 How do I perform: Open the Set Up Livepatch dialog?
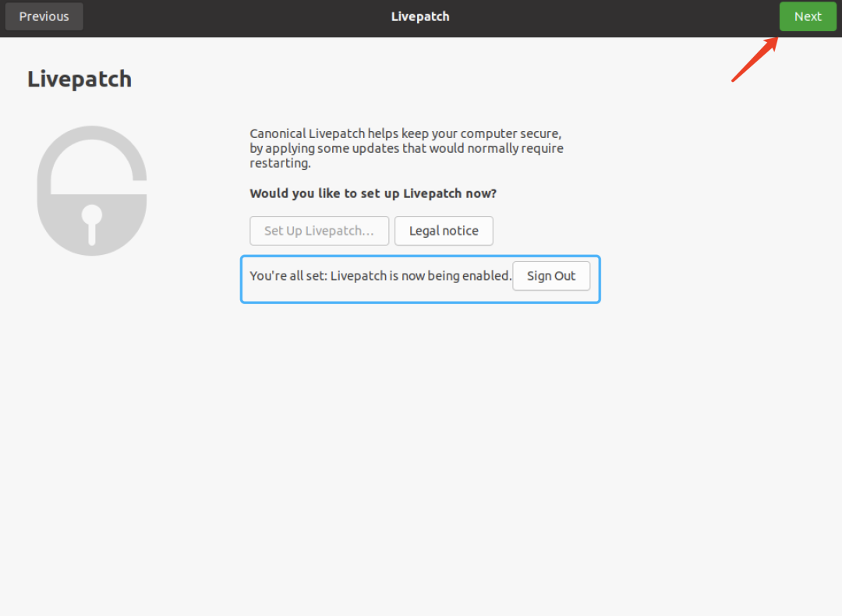(319, 230)
